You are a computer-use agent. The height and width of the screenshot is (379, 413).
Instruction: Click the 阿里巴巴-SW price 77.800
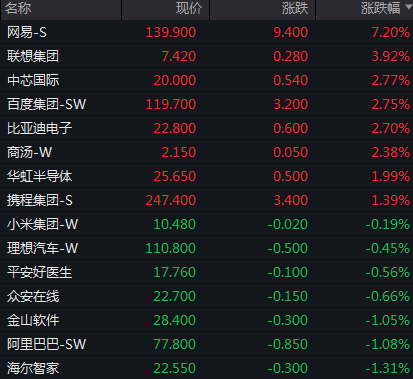[174, 344]
